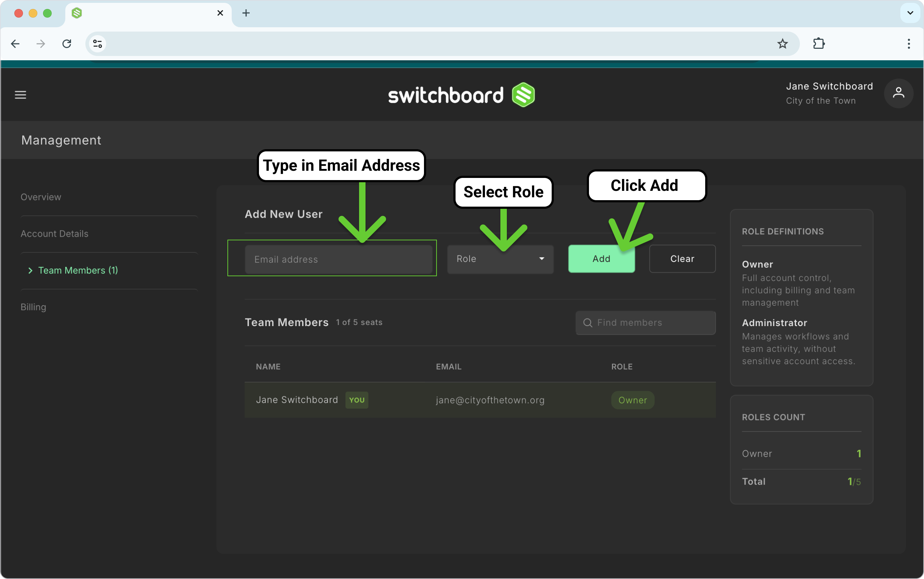Viewport: 924px width, 579px height.
Task: Open the Overview section
Action: pyautogui.click(x=41, y=197)
